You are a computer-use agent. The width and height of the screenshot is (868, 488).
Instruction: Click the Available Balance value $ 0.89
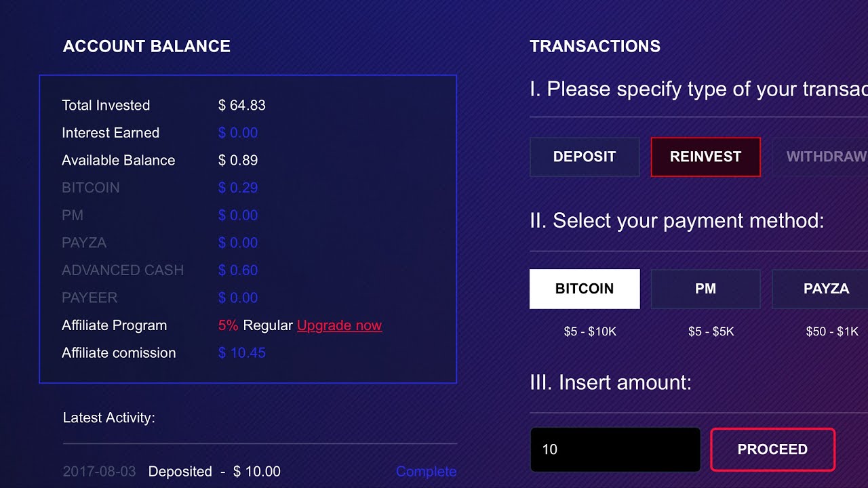(x=238, y=161)
